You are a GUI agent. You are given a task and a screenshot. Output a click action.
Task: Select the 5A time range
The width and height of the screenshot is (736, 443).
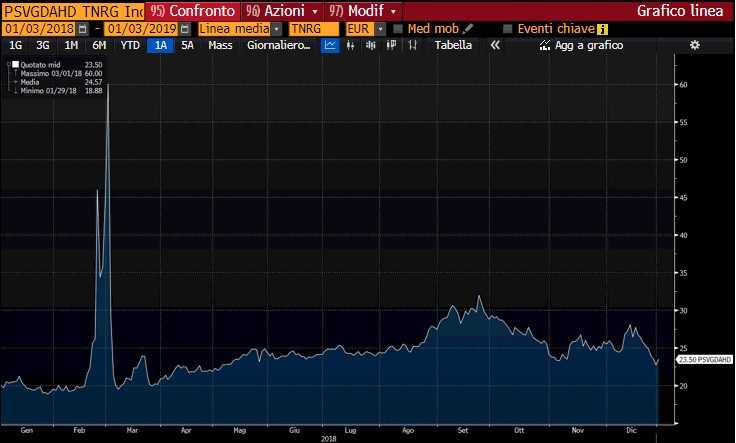click(187, 45)
